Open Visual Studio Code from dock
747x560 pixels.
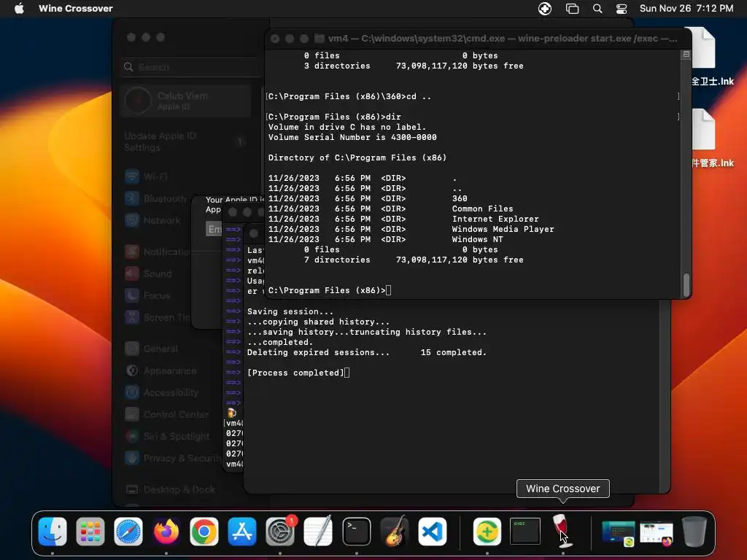pyautogui.click(x=433, y=532)
